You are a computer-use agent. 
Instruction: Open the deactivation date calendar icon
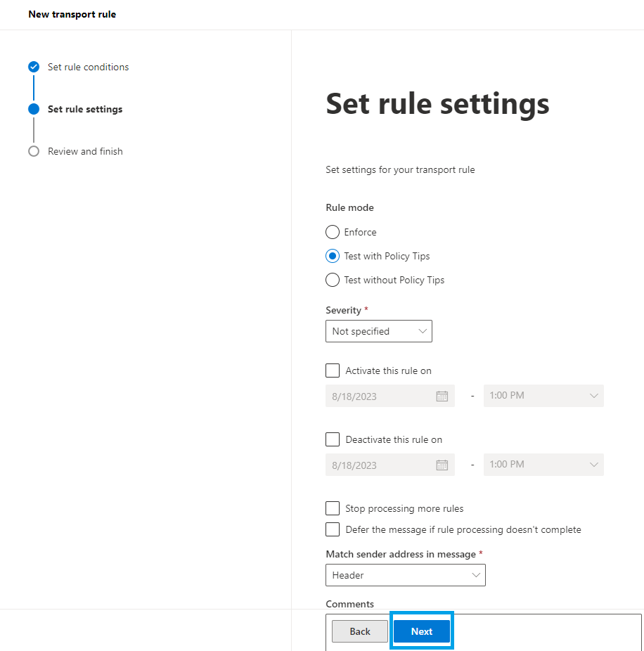(442, 465)
